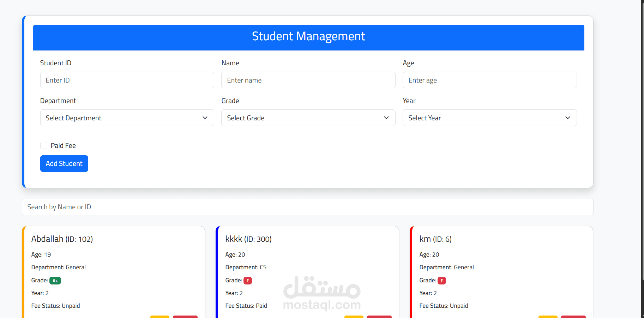This screenshot has width=644, height=318.
Task: Click Year: 2 on kkkk's card
Action: 234,293
